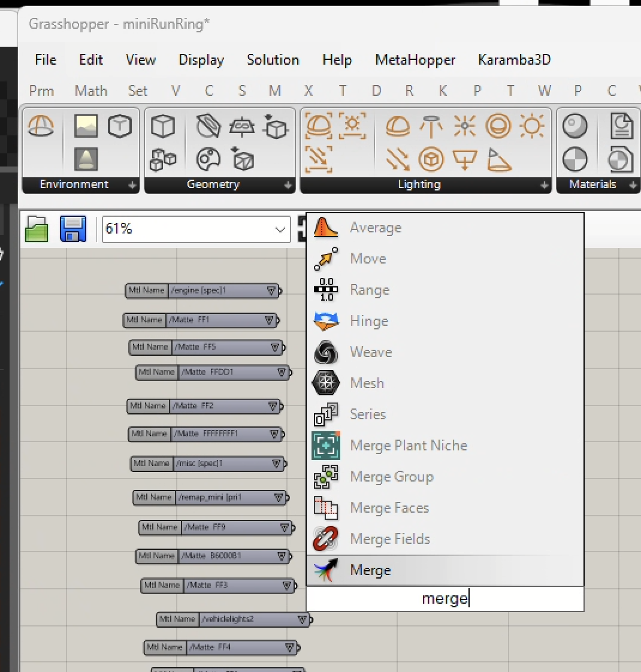Select the highlighted Merge component

(445, 570)
